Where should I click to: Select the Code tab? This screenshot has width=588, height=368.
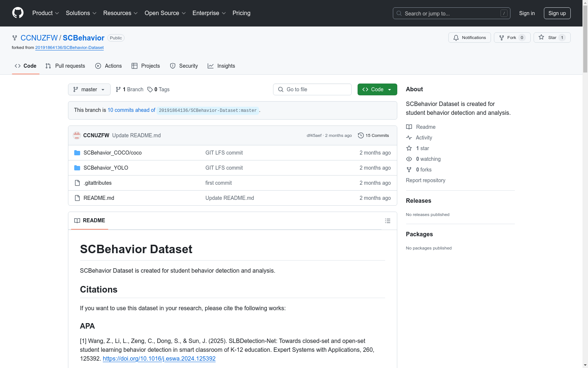[x=25, y=66]
